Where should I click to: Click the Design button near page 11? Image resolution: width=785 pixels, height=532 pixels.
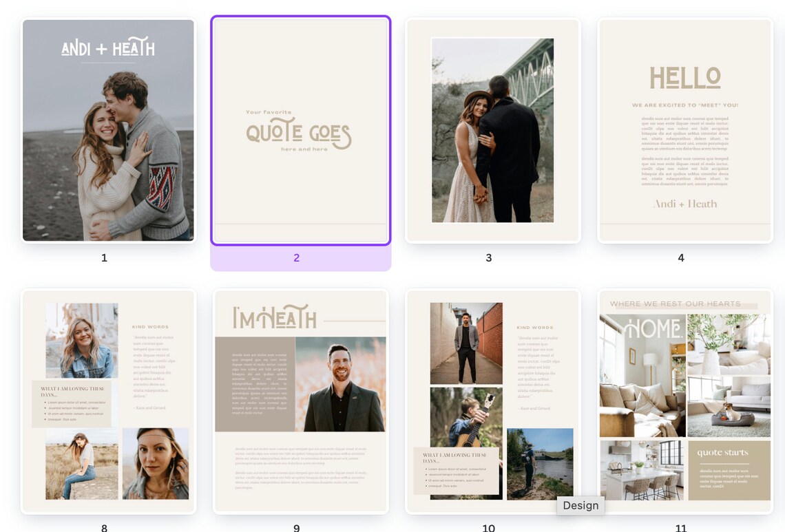[580, 506]
